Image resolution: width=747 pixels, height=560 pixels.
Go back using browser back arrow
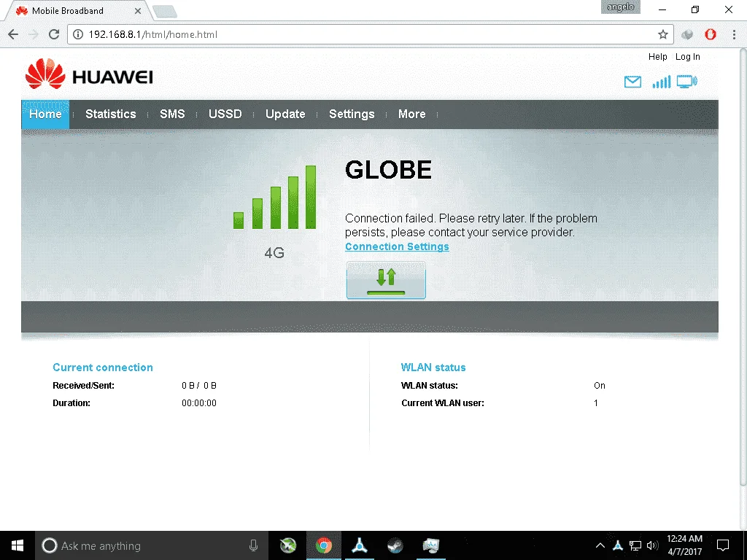13,34
